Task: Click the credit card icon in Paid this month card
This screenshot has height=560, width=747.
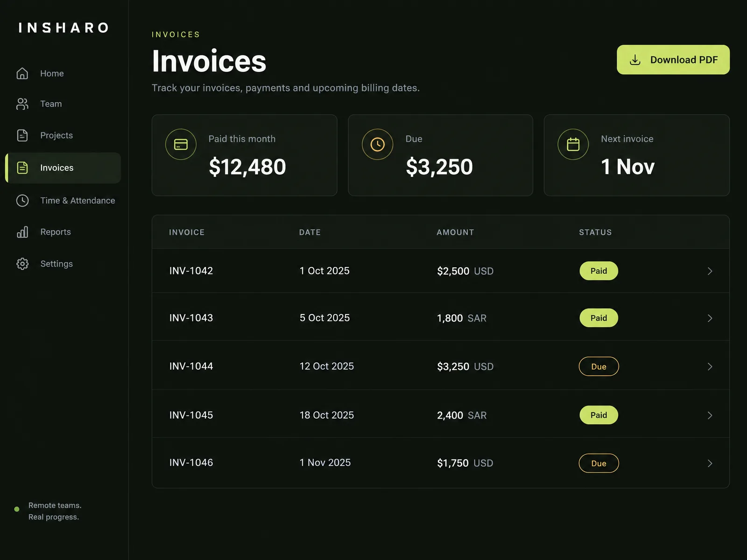Action: 181,144
